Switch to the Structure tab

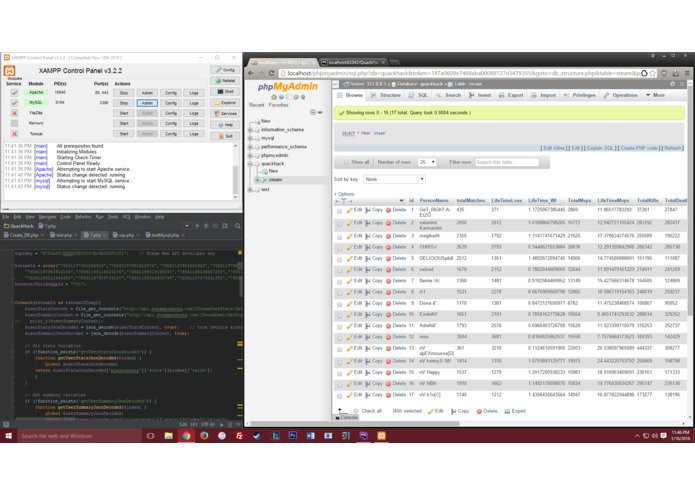tap(385, 95)
